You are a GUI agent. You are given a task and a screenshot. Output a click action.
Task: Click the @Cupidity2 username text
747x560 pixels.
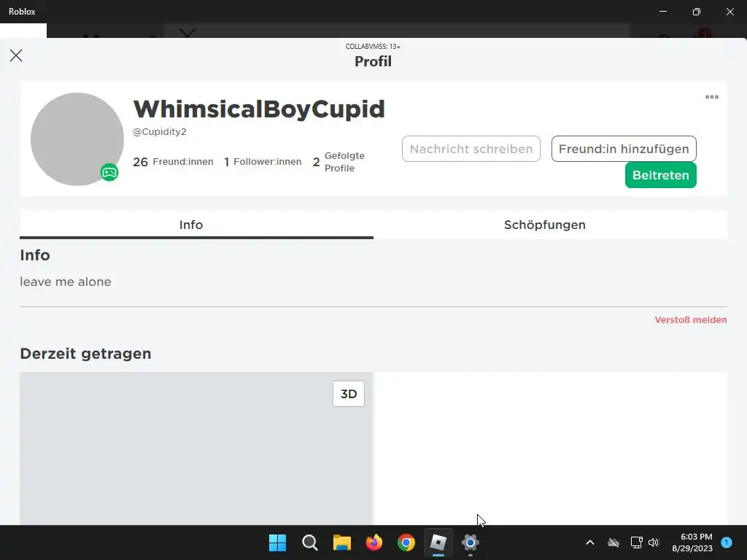pyautogui.click(x=160, y=132)
